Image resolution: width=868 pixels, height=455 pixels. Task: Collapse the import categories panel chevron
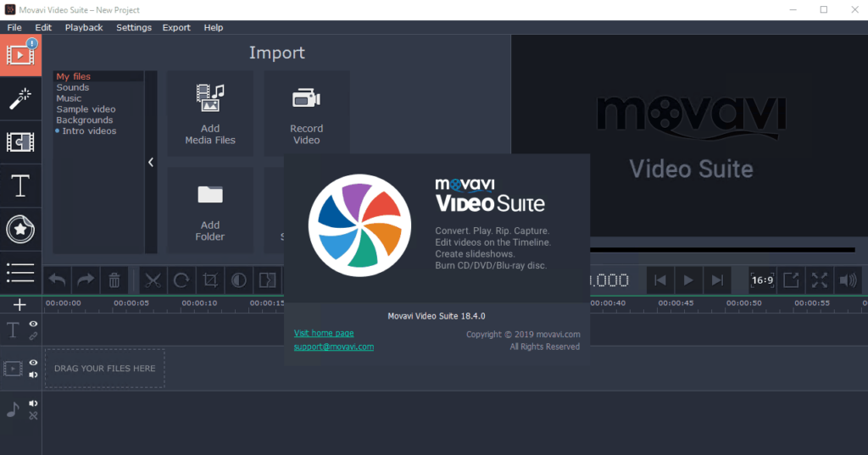pos(151,162)
